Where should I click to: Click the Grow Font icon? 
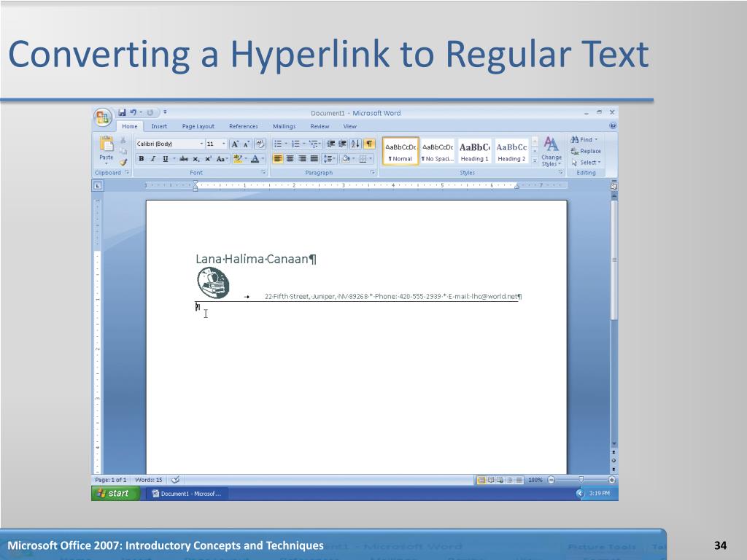(x=234, y=144)
